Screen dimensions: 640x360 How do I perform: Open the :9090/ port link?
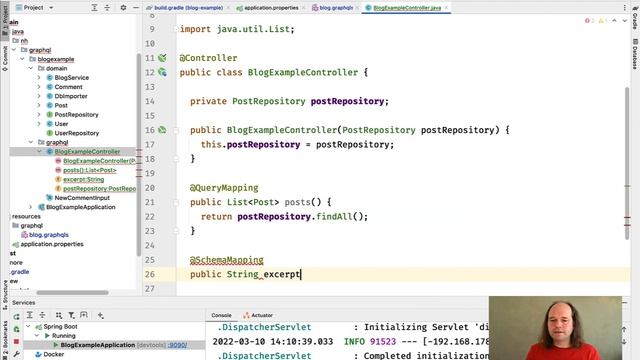(178, 345)
